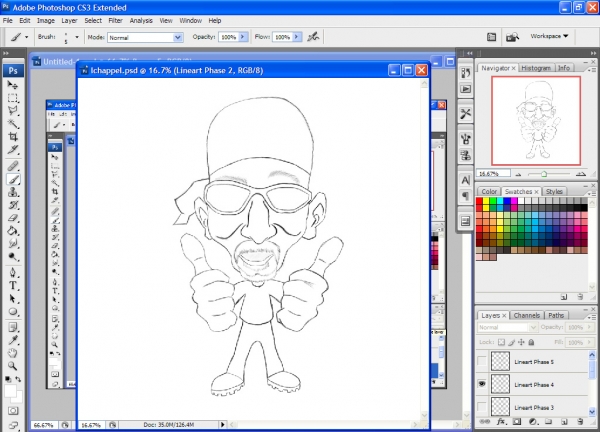Image resolution: width=600 pixels, height=432 pixels.
Task: Create new adjustment layer icon
Action: (x=532, y=422)
